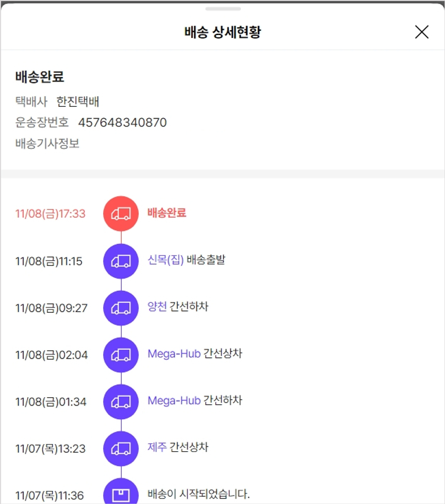Image resolution: width=445 pixels, height=504 pixels.
Task: Close the 배송 상세현황 popup
Action: point(421,32)
